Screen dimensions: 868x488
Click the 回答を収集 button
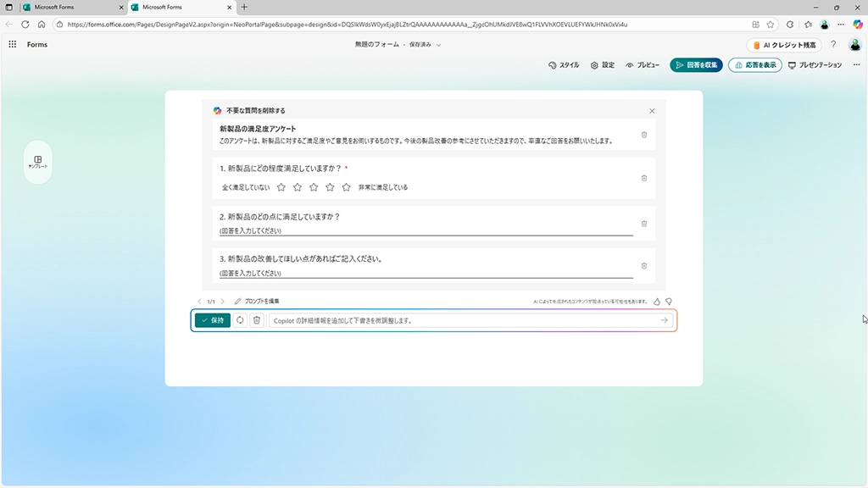pyautogui.click(x=696, y=65)
